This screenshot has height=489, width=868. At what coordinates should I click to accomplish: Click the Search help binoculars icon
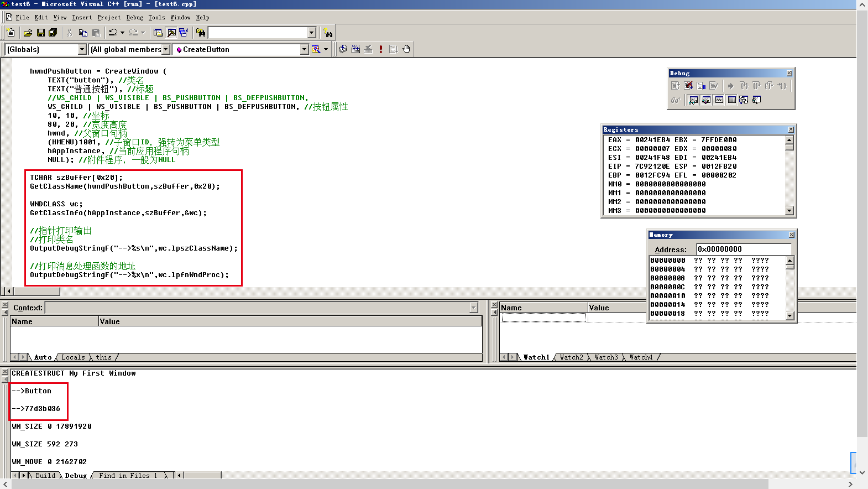pos(328,33)
